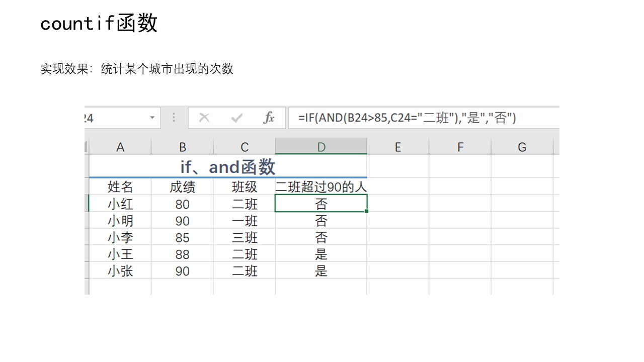Click the header cell '姓名'

120,187
